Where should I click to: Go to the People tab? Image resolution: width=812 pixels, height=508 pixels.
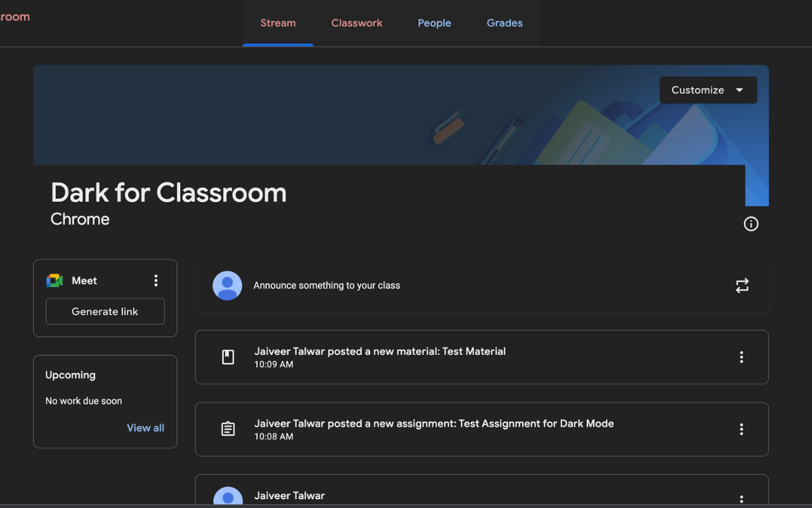pyautogui.click(x=435, y=23)
